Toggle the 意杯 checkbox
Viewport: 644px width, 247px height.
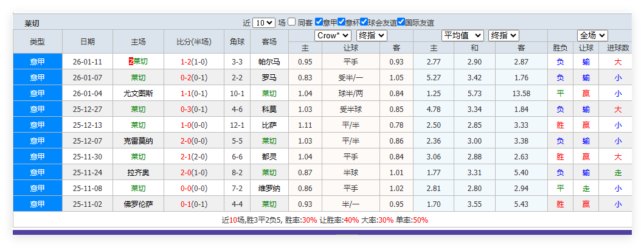point(342,22)
